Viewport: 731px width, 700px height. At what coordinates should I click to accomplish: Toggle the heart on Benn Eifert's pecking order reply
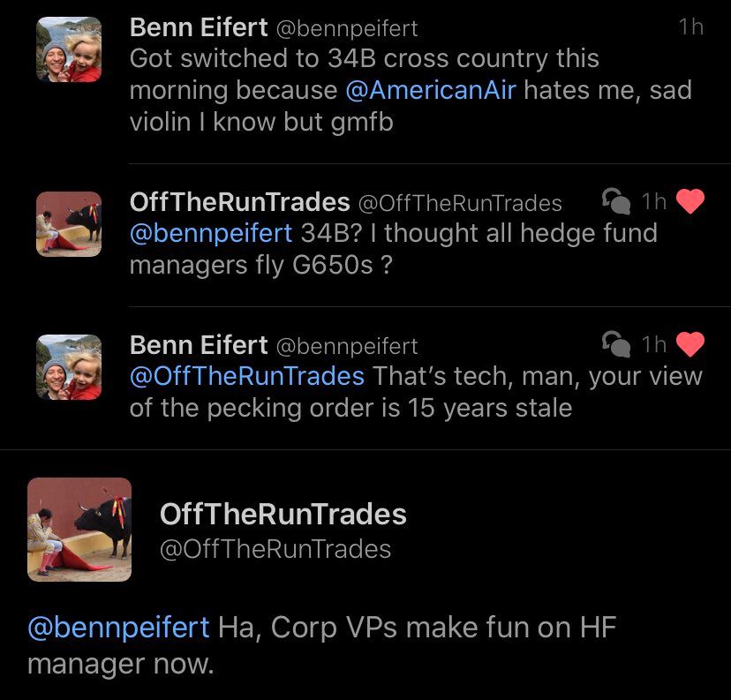coord(690,345)
